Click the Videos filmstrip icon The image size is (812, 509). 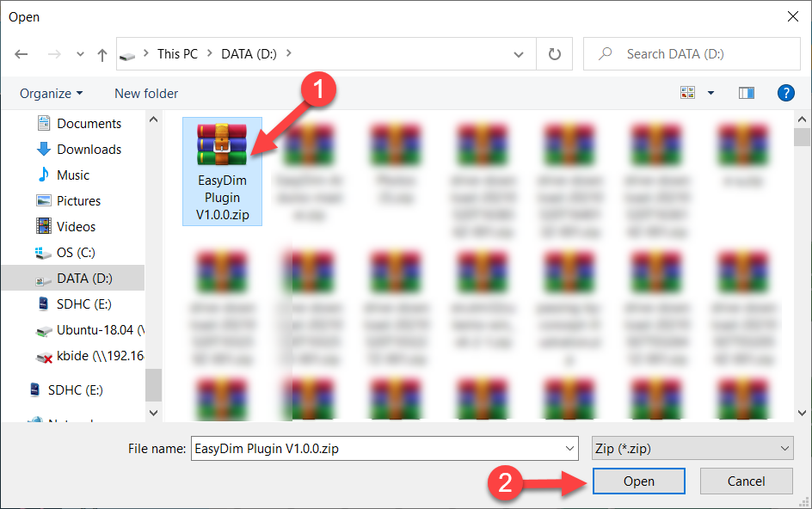44,226
